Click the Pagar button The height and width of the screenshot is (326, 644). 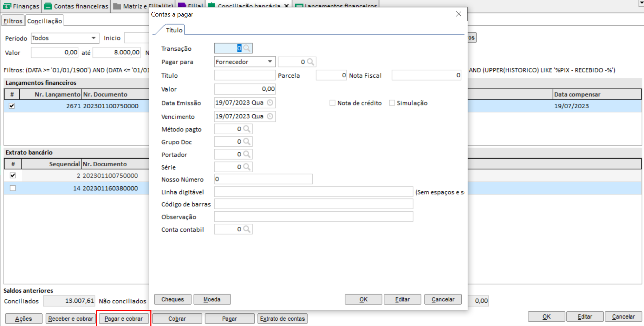(229, 319)
